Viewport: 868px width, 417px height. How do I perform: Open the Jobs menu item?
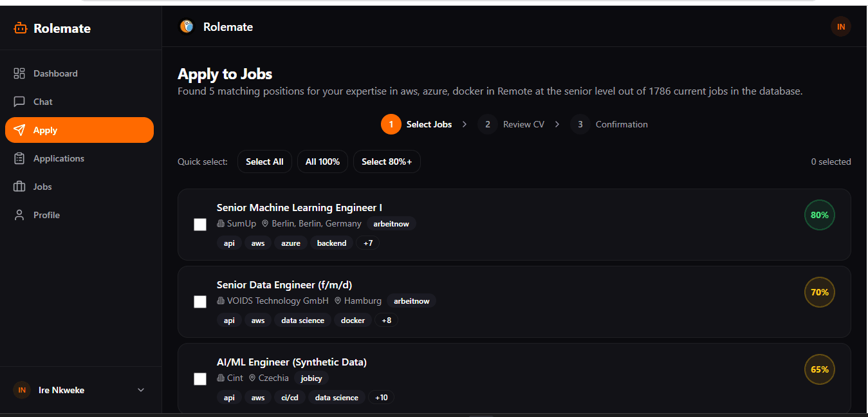[79, 187]
